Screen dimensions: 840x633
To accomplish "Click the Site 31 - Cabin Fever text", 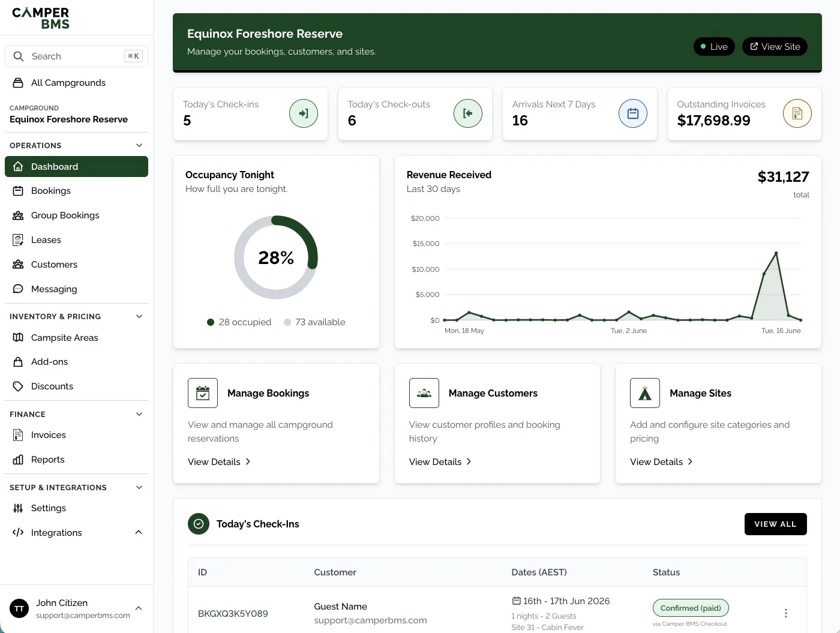I will 547,628.
